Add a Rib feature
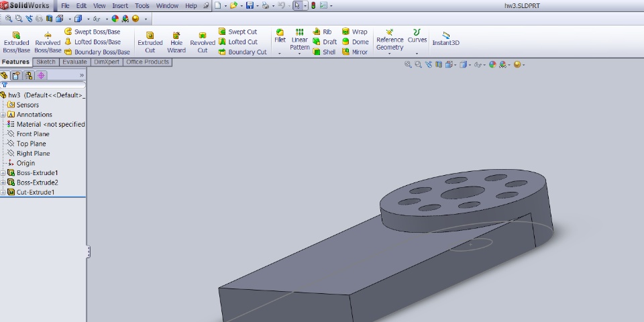644x322 pixels. 322,32
